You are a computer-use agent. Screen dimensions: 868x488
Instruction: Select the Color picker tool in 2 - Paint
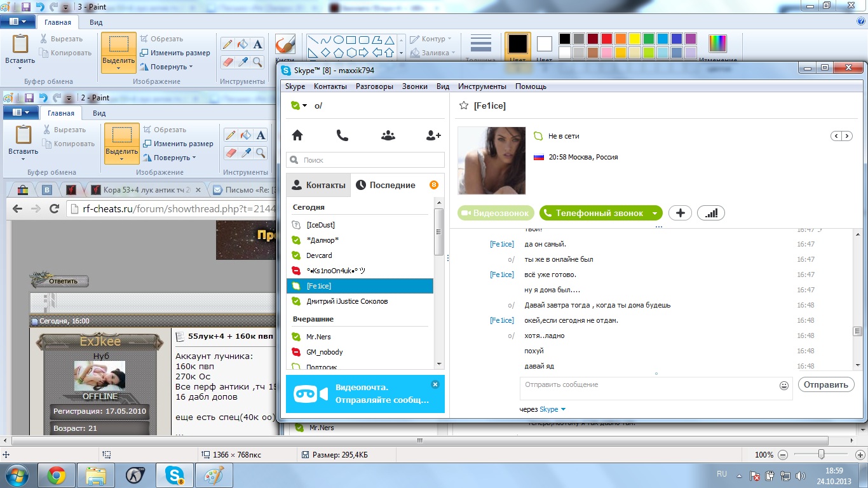245,152
